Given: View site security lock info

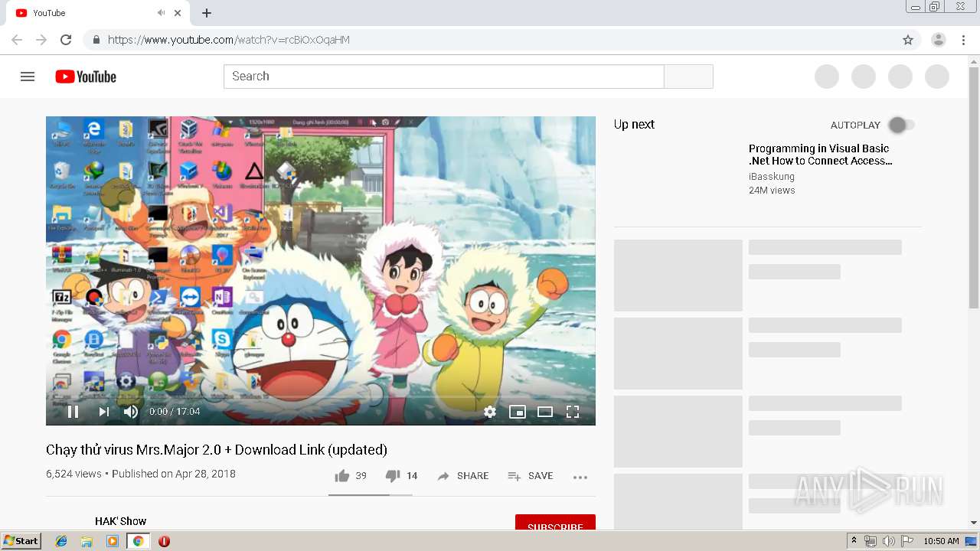Looking at the screenshot, I should (96, 40).
